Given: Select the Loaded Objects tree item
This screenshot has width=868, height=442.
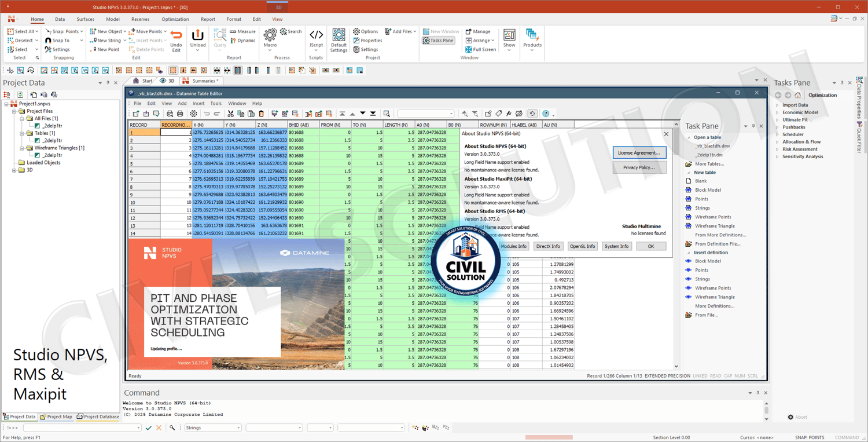Looking at the screenshot, I should [43, 163].
